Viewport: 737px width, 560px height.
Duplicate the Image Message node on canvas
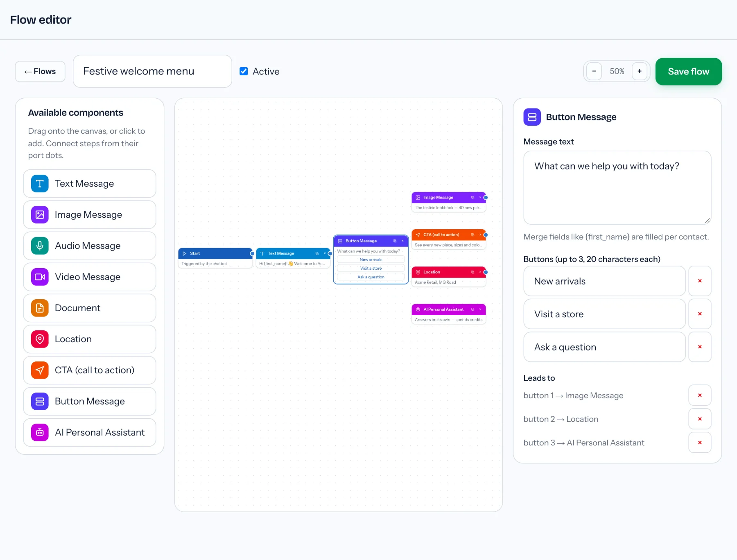472,197
